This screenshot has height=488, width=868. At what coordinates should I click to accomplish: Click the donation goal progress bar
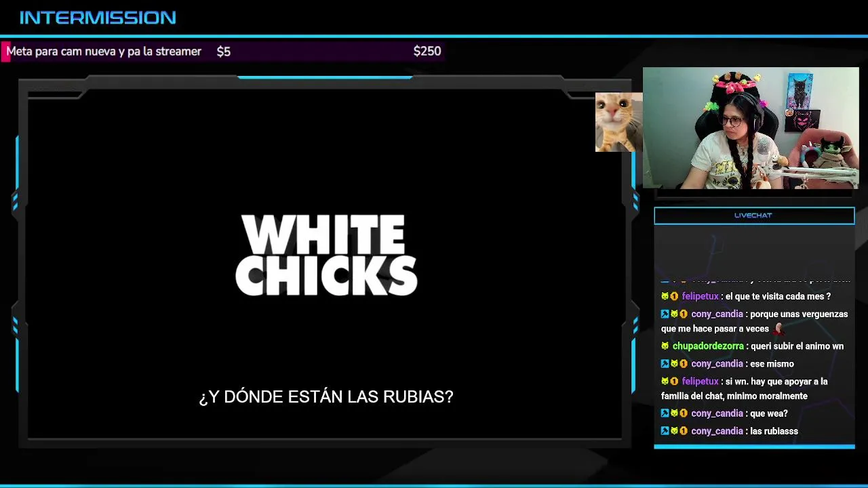(222, 52)
